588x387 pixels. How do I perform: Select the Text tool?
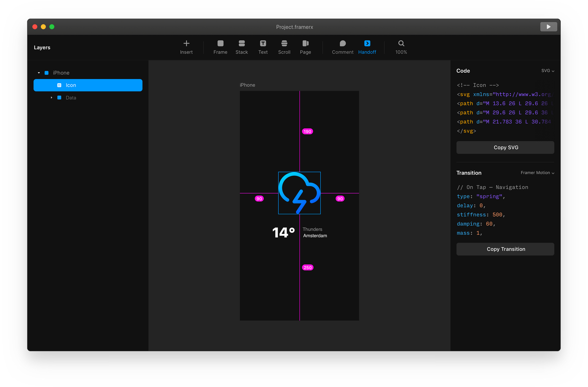click(263, 43)
